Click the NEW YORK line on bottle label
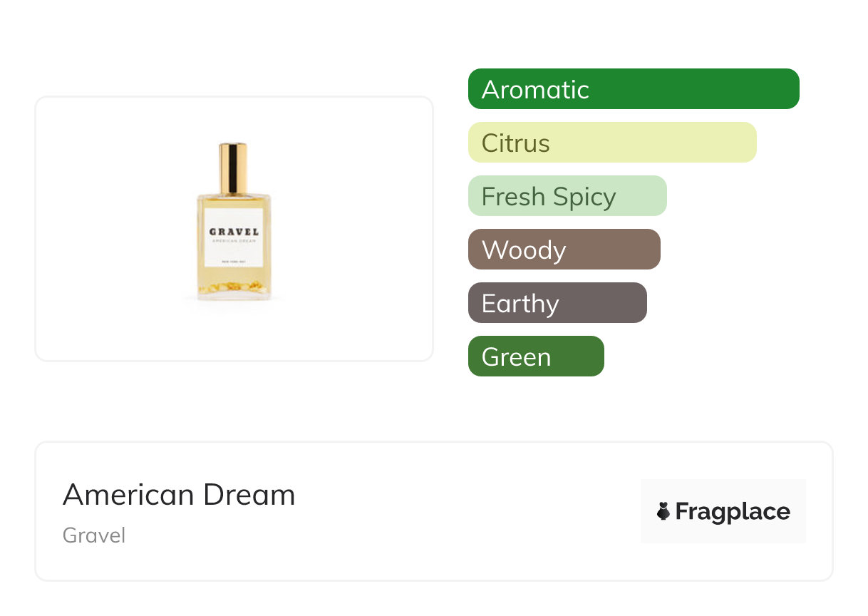868x616 pixels. click(234, 261)
